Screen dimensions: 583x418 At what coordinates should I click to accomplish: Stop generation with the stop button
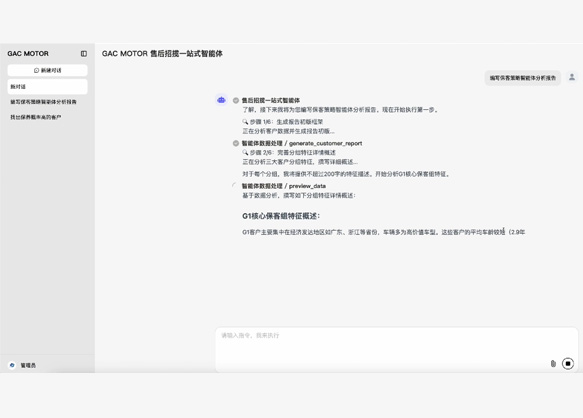[x=568, y=363]
